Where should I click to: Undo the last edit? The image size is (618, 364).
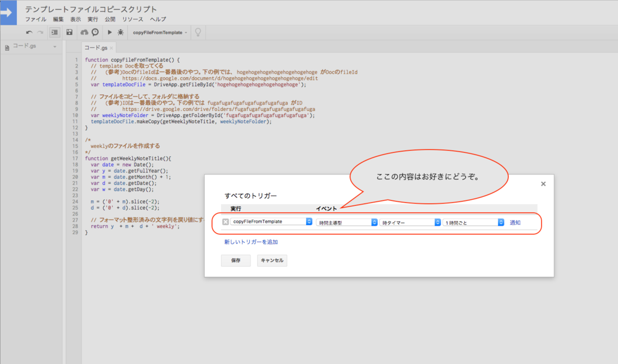pos(29,33)
